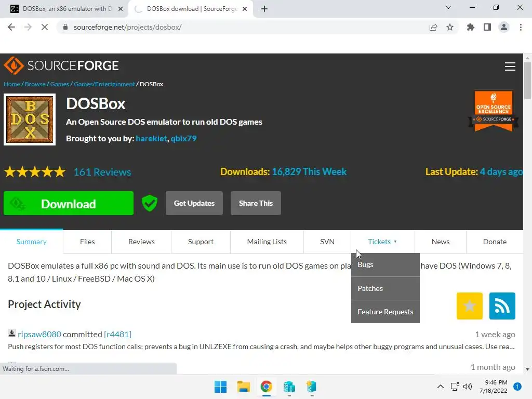532x399 pixels.
Task: Click the Get Updates button
Action: pyautogui.click(x=194, y=203)
